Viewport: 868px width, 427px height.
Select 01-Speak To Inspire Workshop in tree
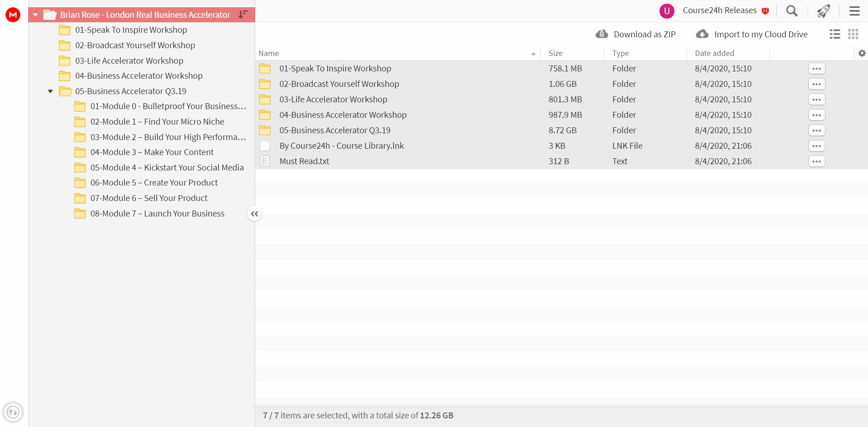click(x=131, y=30)
